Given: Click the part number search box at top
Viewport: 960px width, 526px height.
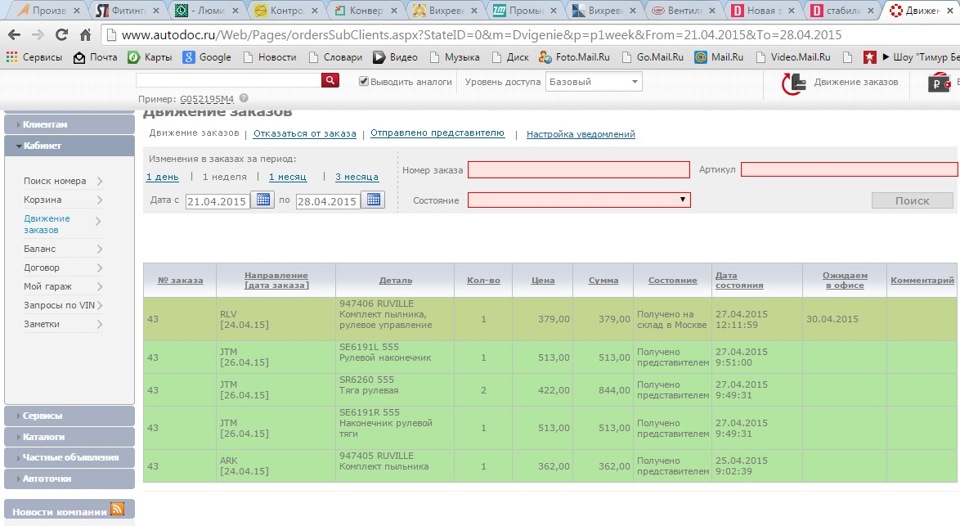Looking at the screenshot, I should pyautogui.click(x=228, y=80).
